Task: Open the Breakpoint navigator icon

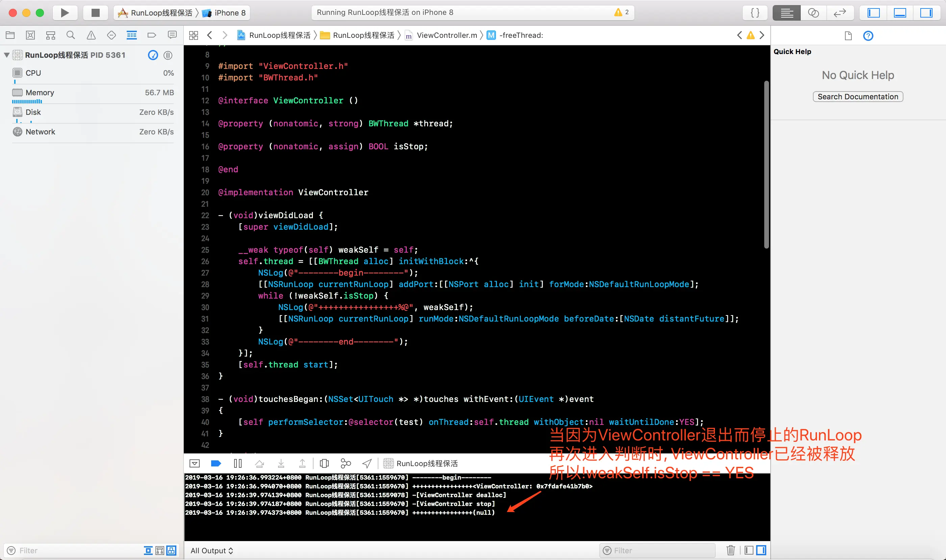Action: click(x=152, y=35)
